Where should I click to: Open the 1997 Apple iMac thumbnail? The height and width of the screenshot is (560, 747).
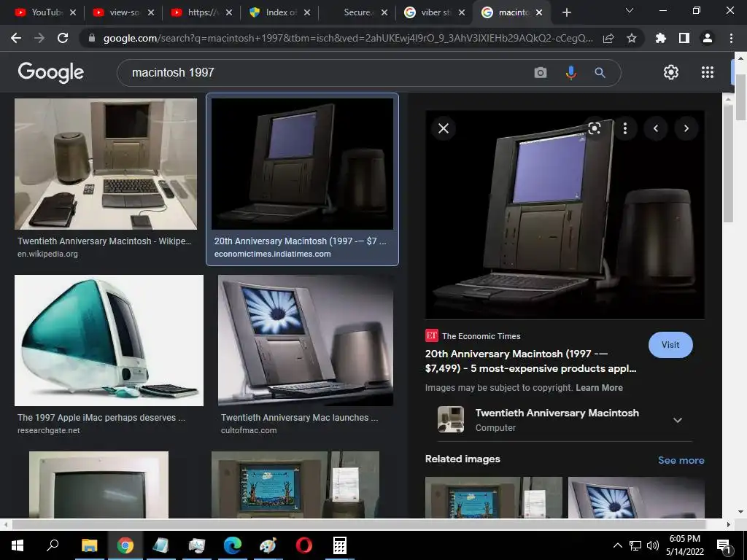click(109, 340)
